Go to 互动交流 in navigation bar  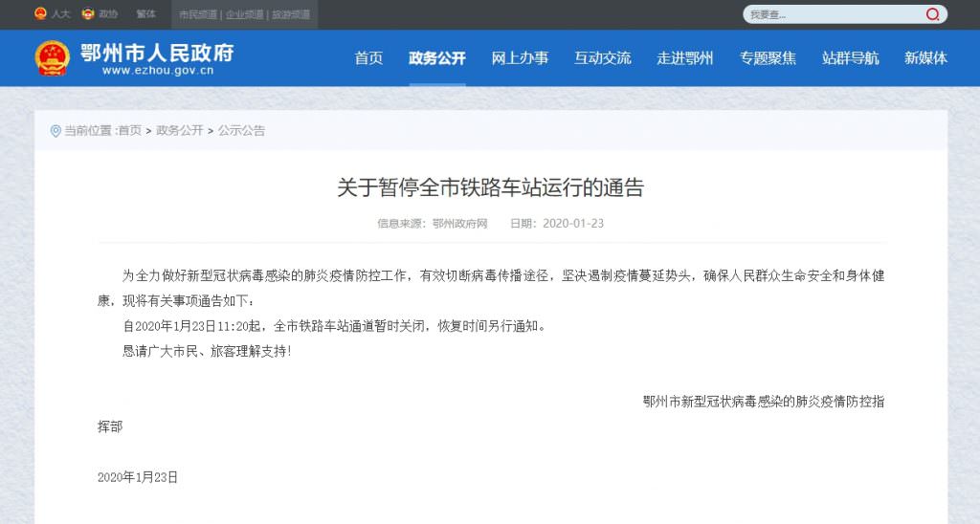[603, 58]
